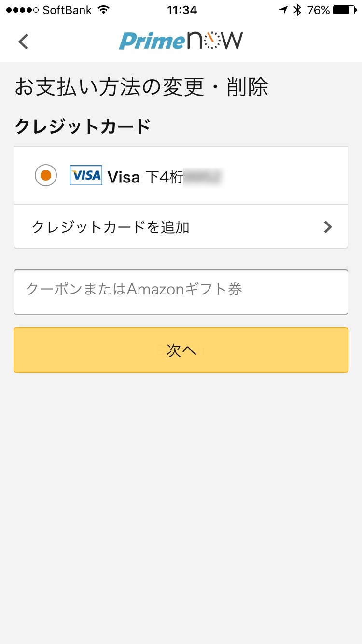362x644 pixels.
Task: Open the クレジットカードを追加 row
Action: click(x=181, y=227)
